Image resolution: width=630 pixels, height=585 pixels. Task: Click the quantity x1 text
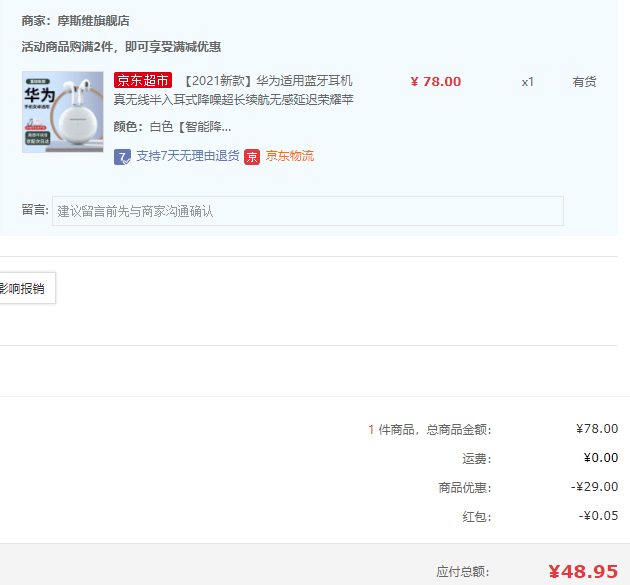(x=528, y=82)
